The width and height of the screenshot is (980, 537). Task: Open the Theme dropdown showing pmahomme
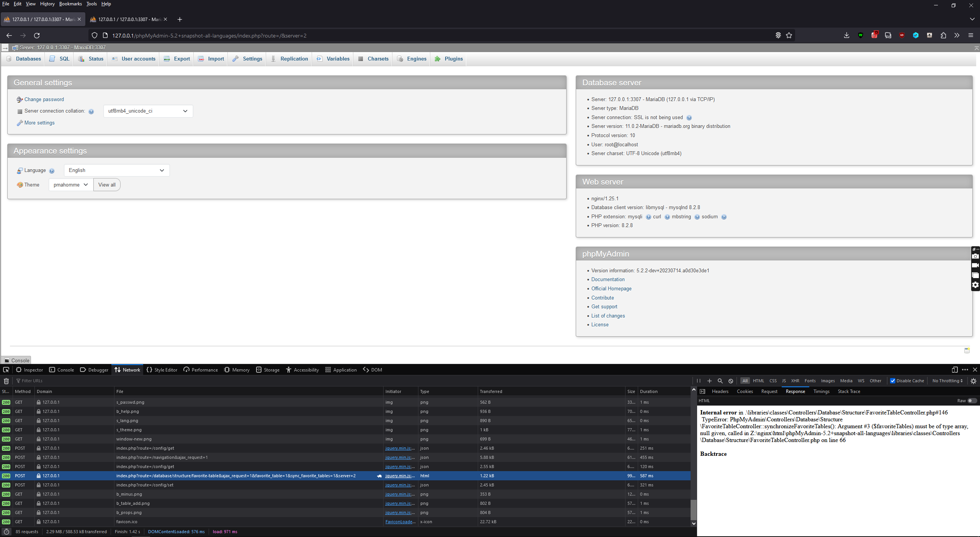pyautogui.click(x=70, y=185)
